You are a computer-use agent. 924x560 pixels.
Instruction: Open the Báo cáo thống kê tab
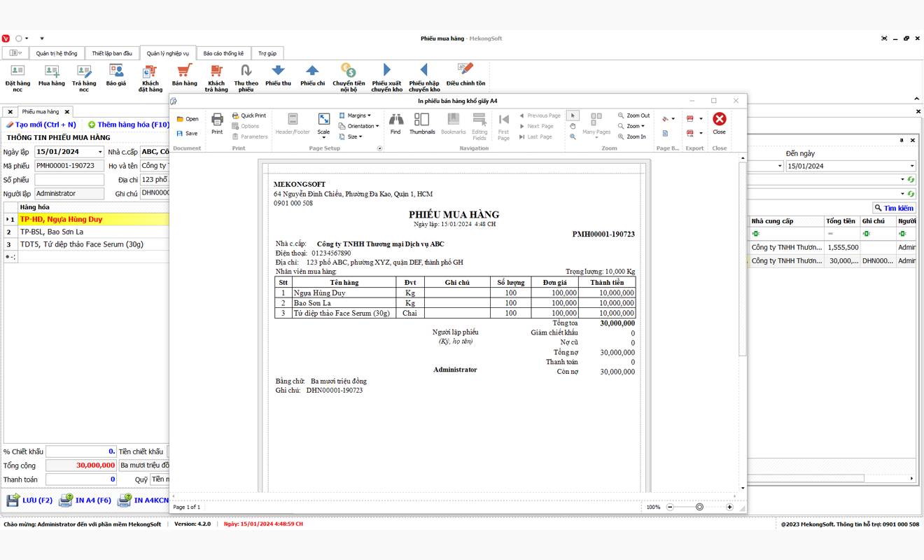(224, 53)
